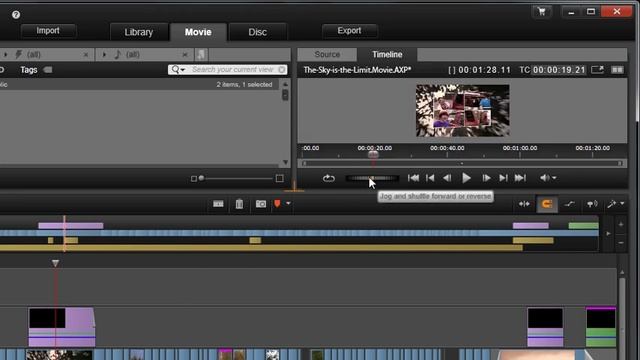Expand the volume dropdown arrow
Screen dimensions: 640x360
point(554,178)
